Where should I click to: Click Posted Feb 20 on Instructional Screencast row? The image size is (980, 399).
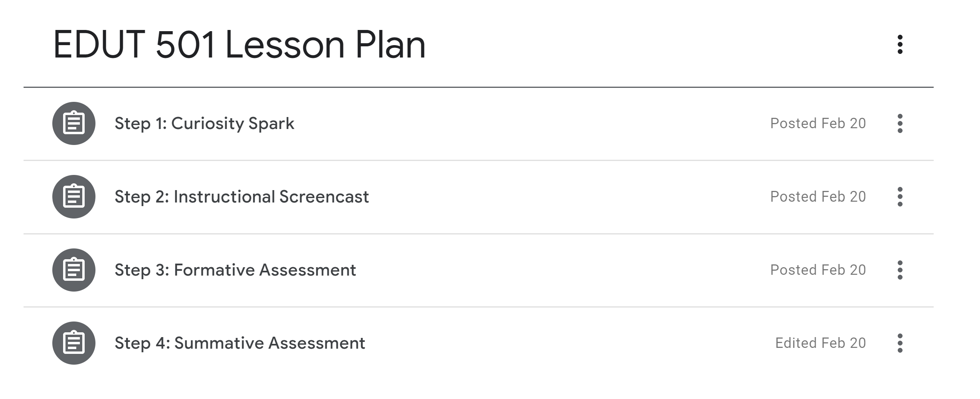tap(818, 197)
